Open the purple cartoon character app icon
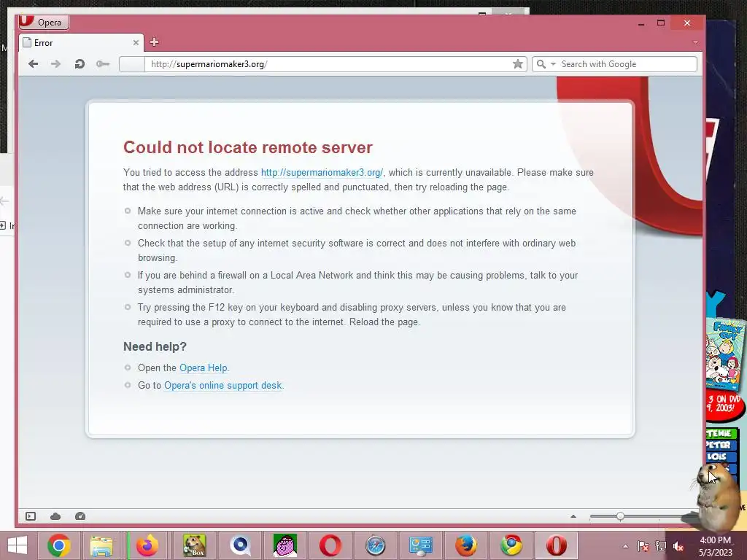 tap(285, 545)
